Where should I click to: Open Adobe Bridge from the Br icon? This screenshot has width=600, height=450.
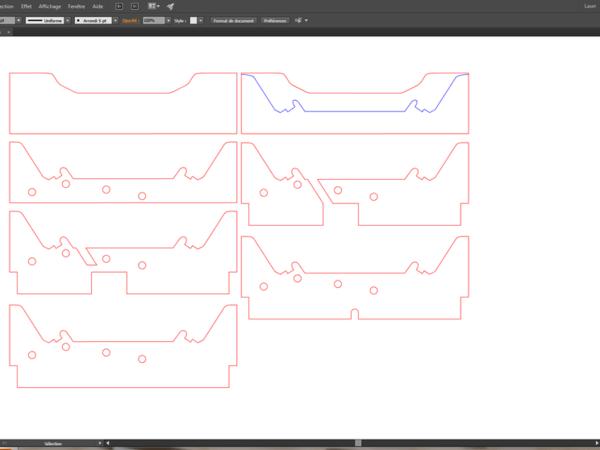click(119, 6)
